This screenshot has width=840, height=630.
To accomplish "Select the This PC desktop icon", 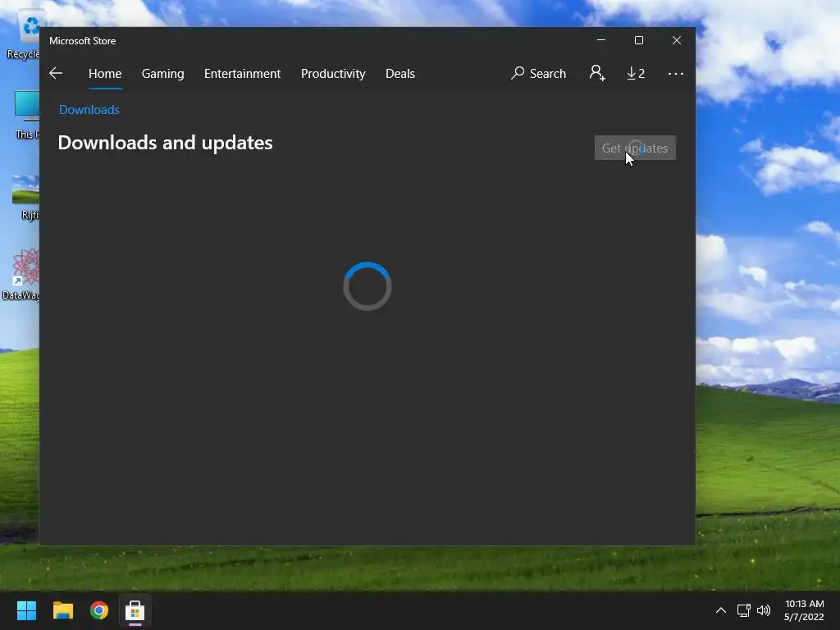I will [27, 115].
